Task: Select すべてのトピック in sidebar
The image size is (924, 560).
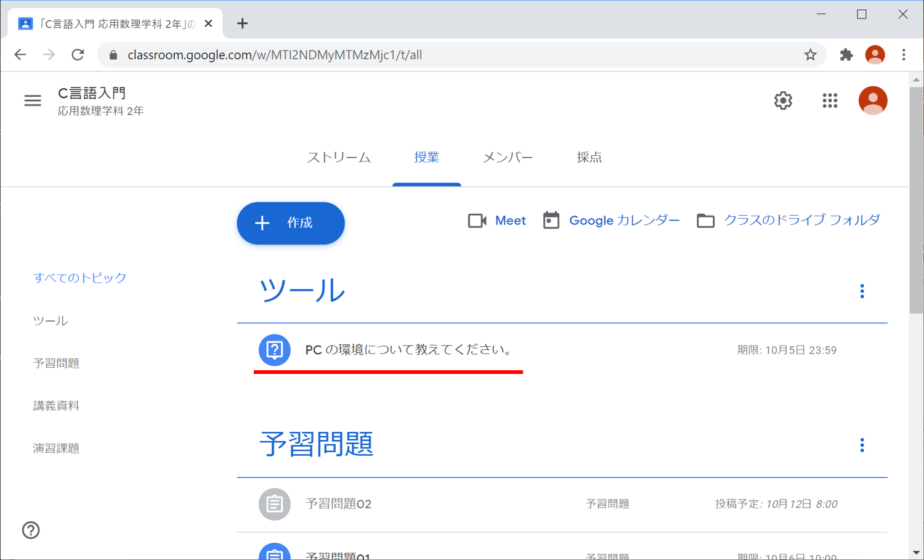Action: point(79,278)
